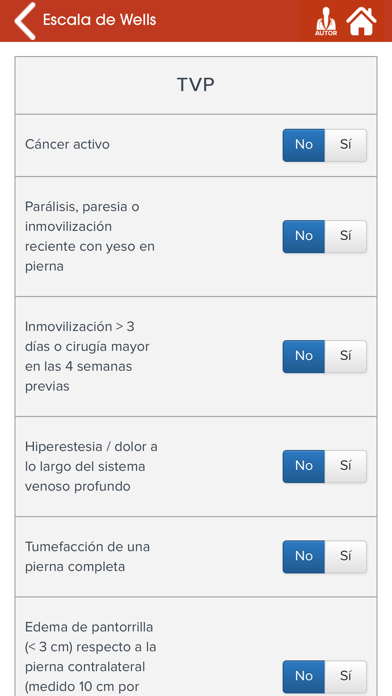
Task: Go to the home screen icon
Action: [361, 21]
